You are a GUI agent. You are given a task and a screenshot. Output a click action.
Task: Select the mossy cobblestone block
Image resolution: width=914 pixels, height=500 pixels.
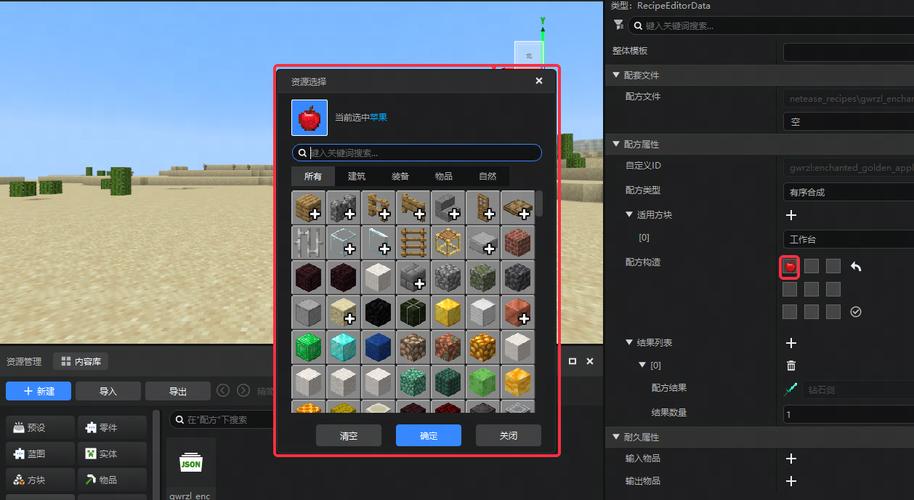point(483,277)
